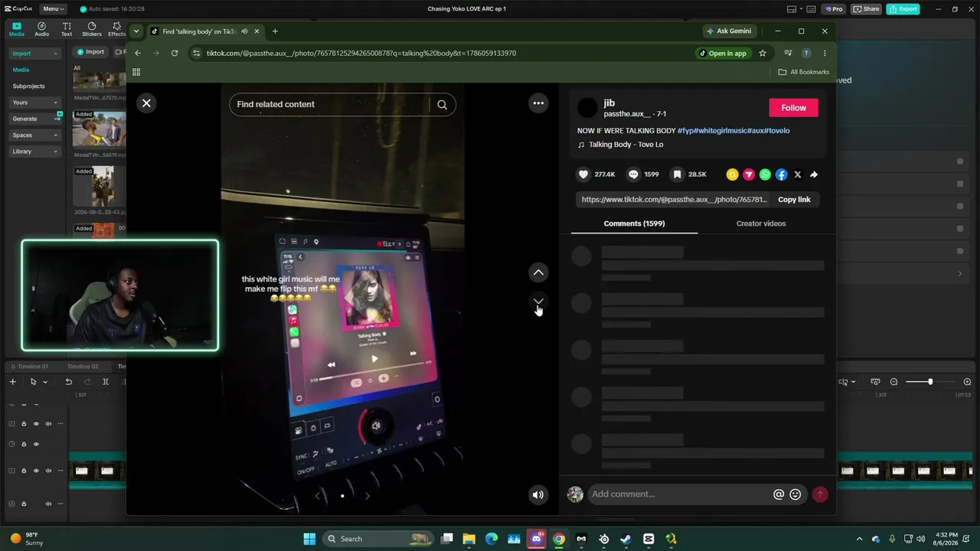
Task: Expand the Generate section in CapCut
Action: (x=34, y=119)
